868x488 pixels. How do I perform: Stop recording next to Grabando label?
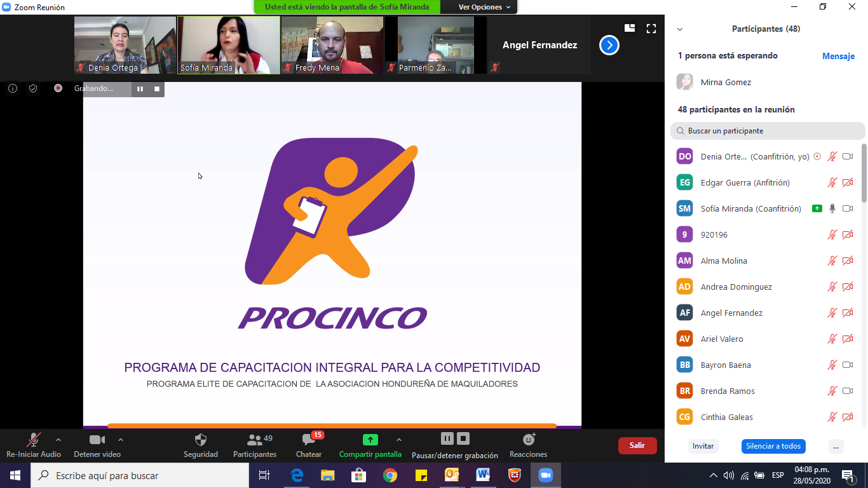(x=157, y=89)
